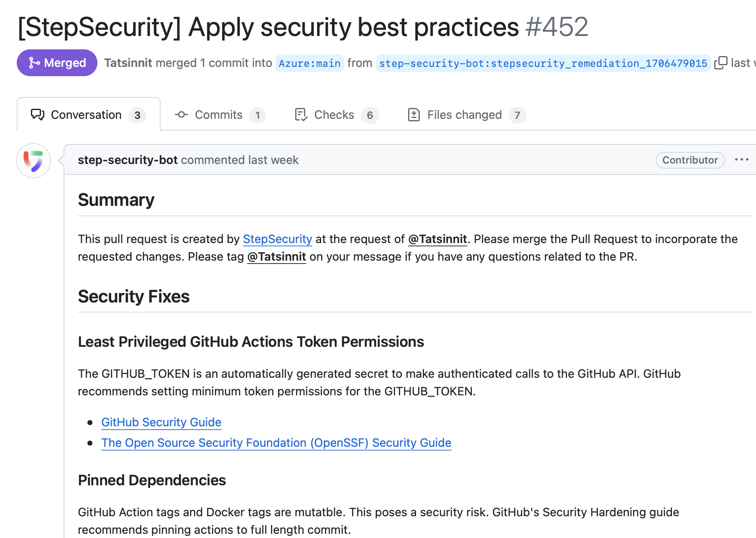Expand the comment actions with ellipsis button
756x538 pixels.
point(742,160)
